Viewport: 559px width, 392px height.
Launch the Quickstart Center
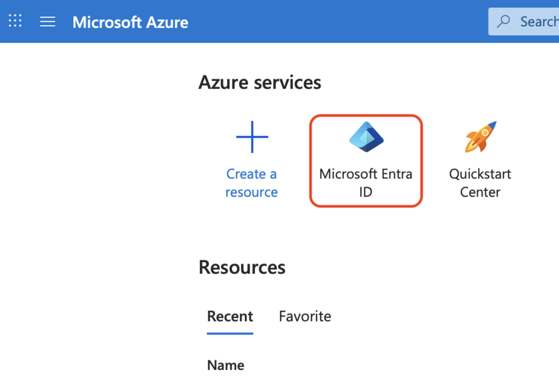(x=479, y=160)
